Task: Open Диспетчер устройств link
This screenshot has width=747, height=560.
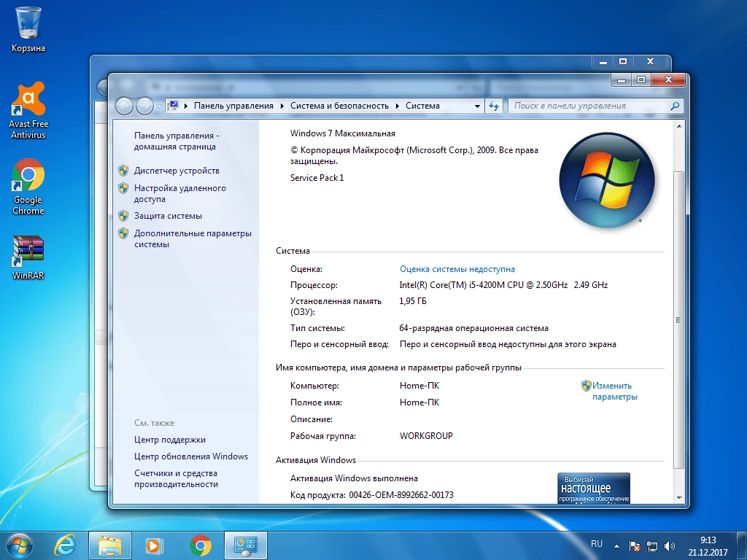Action: coord(177,171)
